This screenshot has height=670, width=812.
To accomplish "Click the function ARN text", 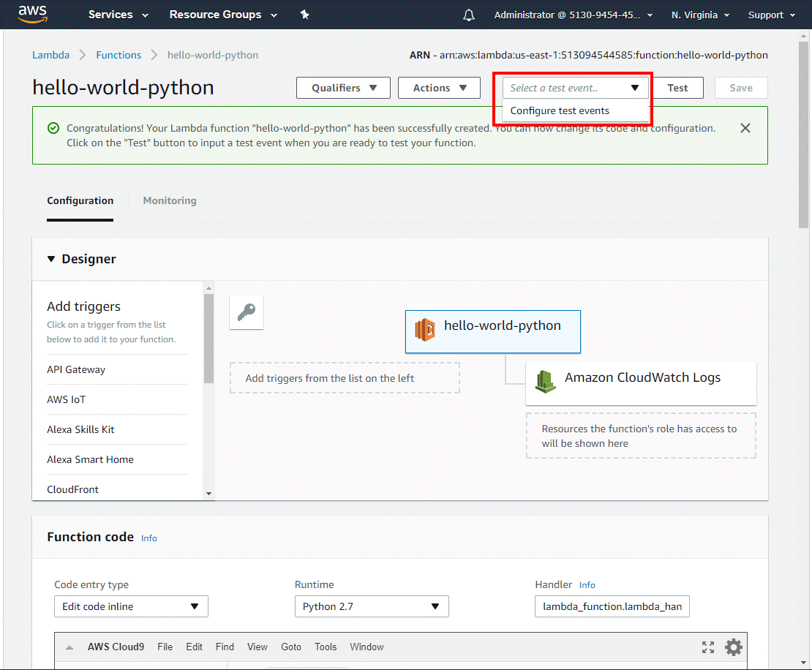I will [x=589, y=55].
